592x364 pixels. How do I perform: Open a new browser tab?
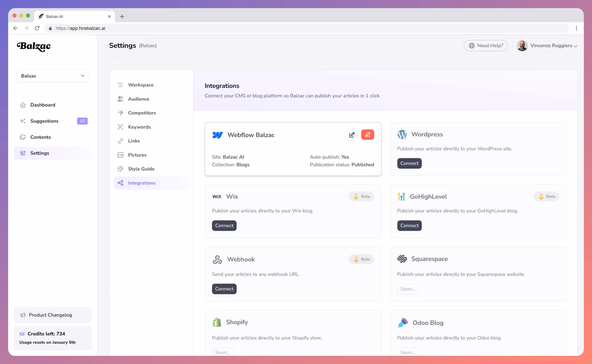coord(122,16)
